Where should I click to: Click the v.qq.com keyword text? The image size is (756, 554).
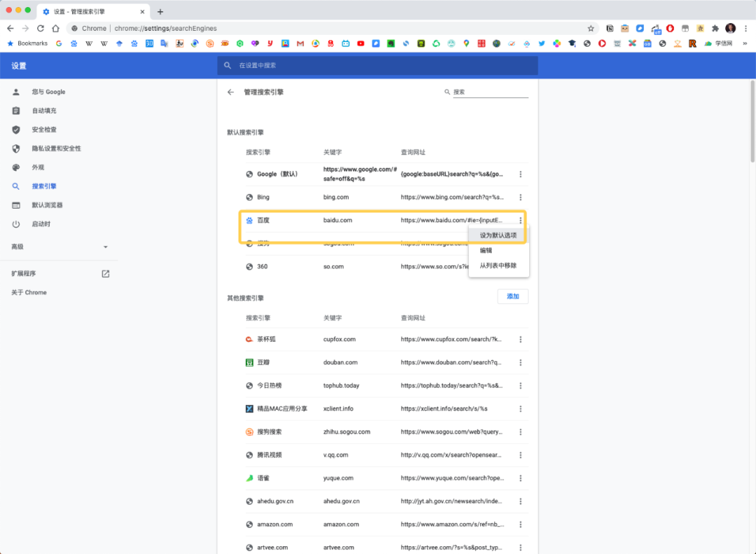pos(335,455)
